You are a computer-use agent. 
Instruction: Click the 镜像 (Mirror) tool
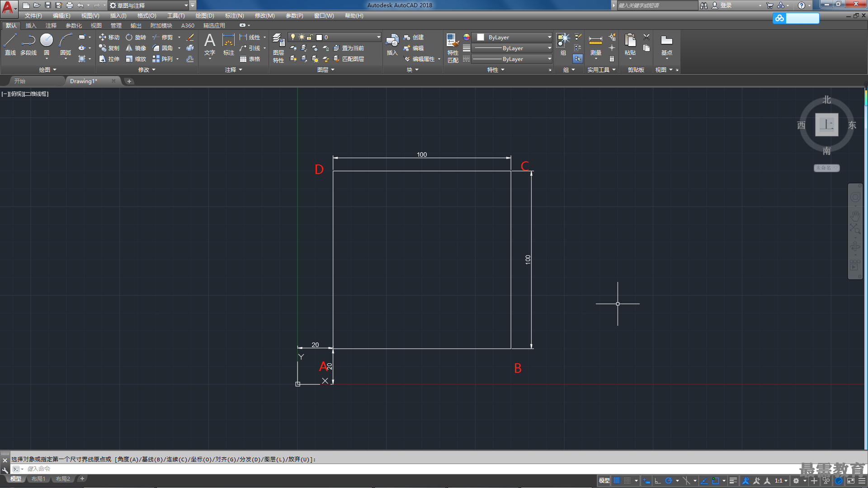(136, 48)
